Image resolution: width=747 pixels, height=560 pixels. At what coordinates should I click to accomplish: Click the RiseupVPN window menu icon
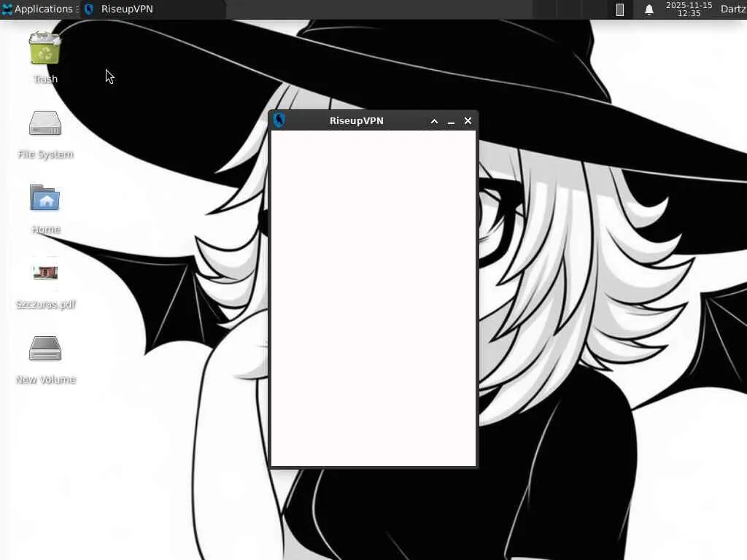click(x=279, y=120)
